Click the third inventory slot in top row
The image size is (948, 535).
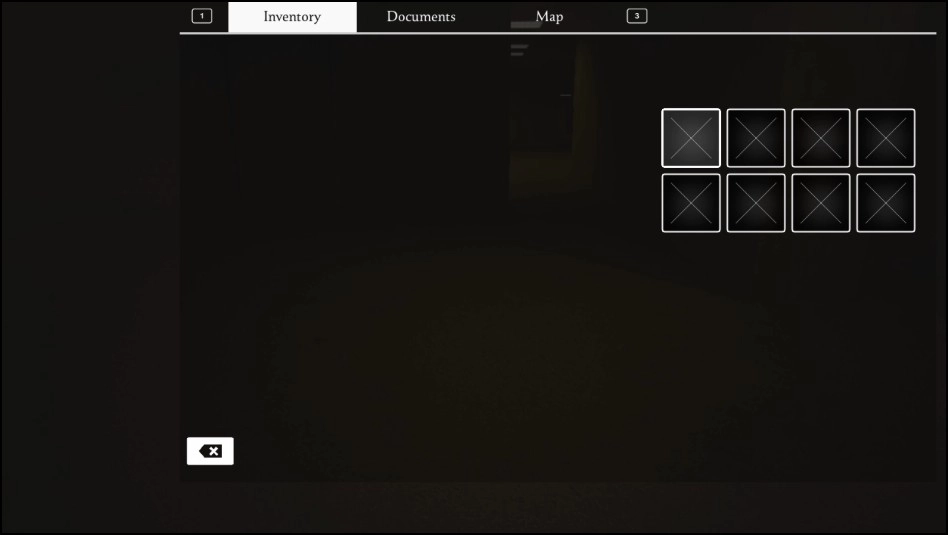coord(821,138)
